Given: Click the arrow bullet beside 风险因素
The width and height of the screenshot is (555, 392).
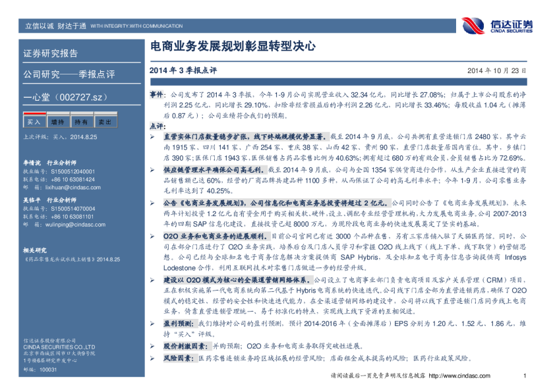Looking at the screenshot, I should point(152,358).
